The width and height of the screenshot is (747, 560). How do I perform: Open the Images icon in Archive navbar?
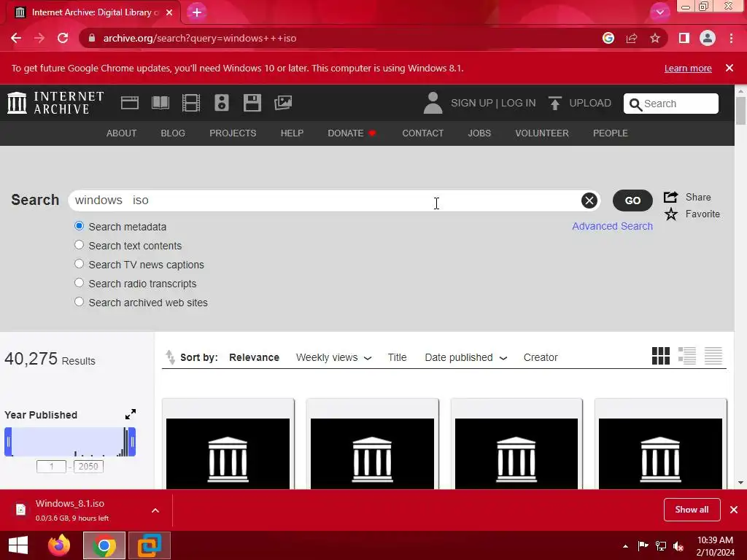click(283, 103)
